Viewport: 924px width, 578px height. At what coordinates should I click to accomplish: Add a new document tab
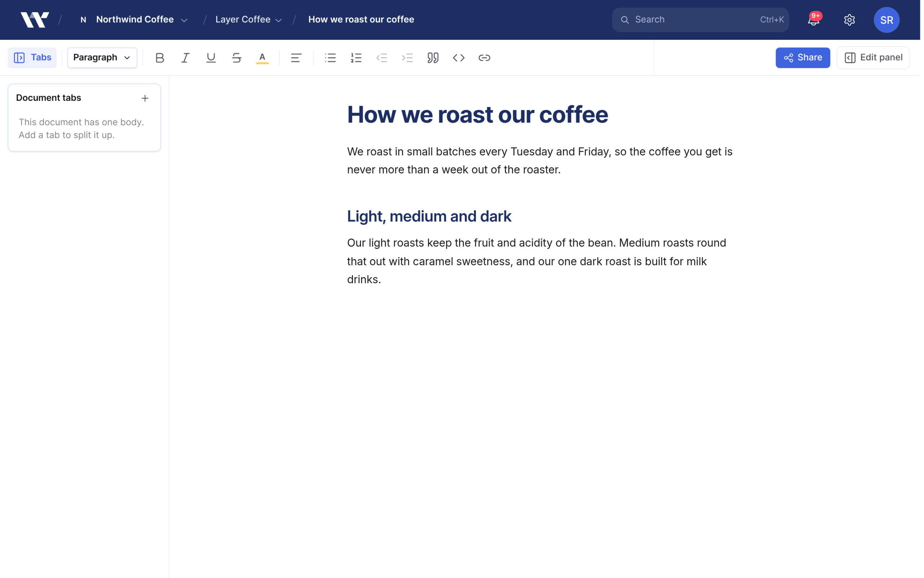coord(145,98)
